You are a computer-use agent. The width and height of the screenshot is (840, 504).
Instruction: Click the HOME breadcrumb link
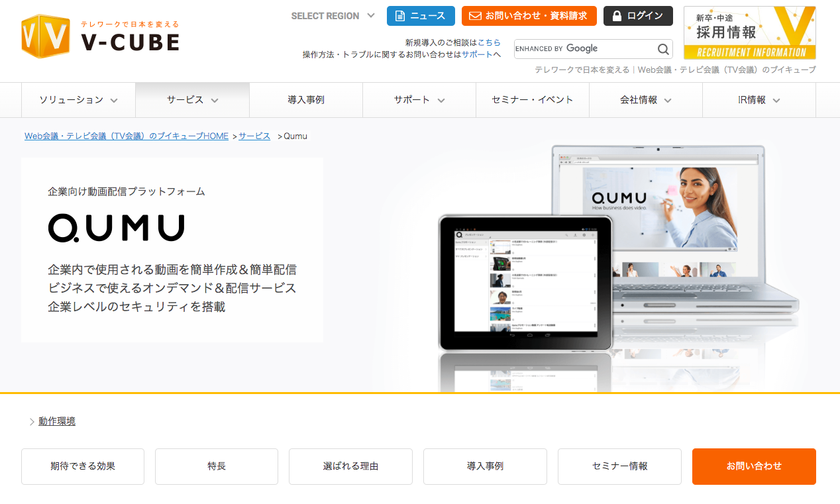(127, 136)
